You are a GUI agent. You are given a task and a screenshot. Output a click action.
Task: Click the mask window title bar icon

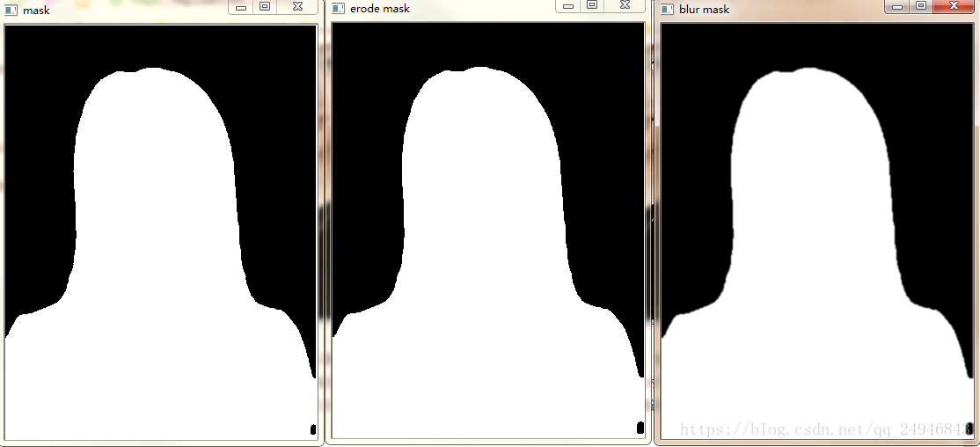(x=11, y=11)
